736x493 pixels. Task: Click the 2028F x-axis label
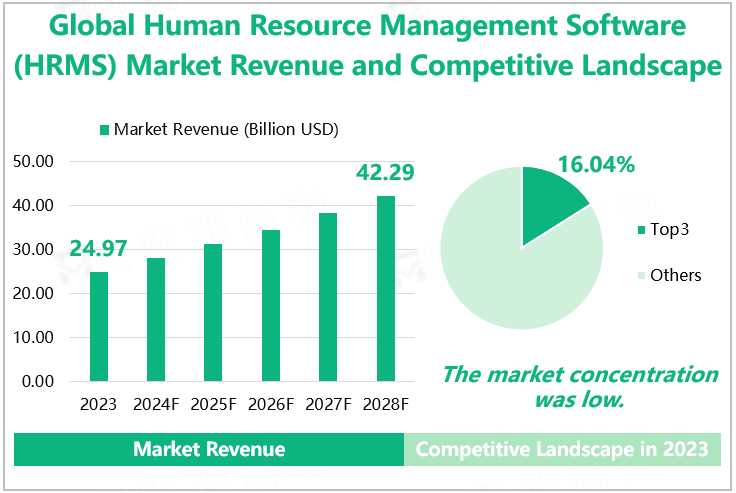click(x=385, y=405)
